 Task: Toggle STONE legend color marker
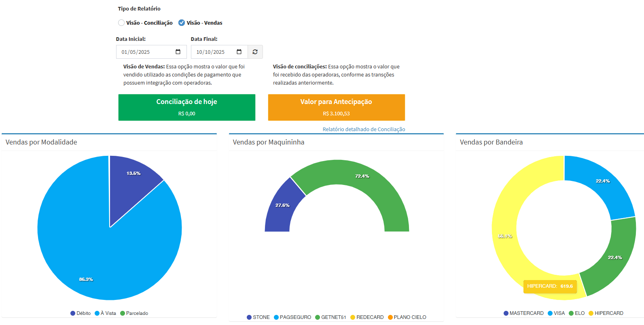(x=249, y=317)
